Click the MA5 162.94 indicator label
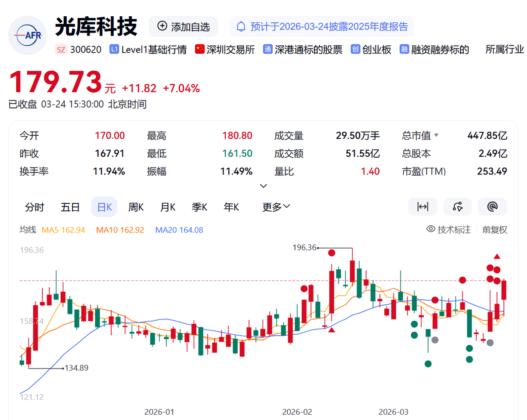 63,230
